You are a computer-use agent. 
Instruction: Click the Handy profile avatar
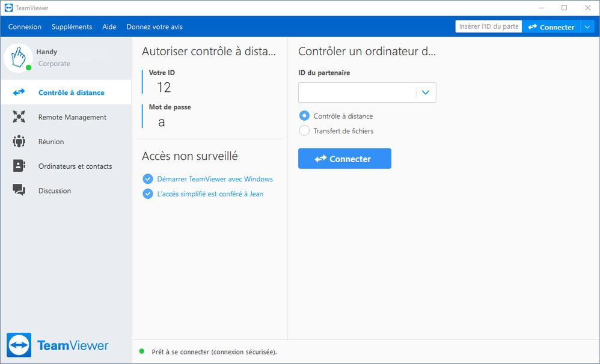(x=19, y=58)
